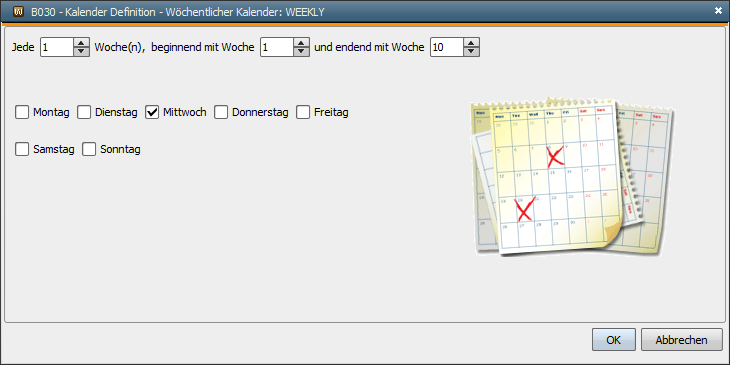Image resolution: width=730 pixels, height=365 pixels.
Task: Decrease the 'endend mit Woche' value
Action: (x=471, y=52)
